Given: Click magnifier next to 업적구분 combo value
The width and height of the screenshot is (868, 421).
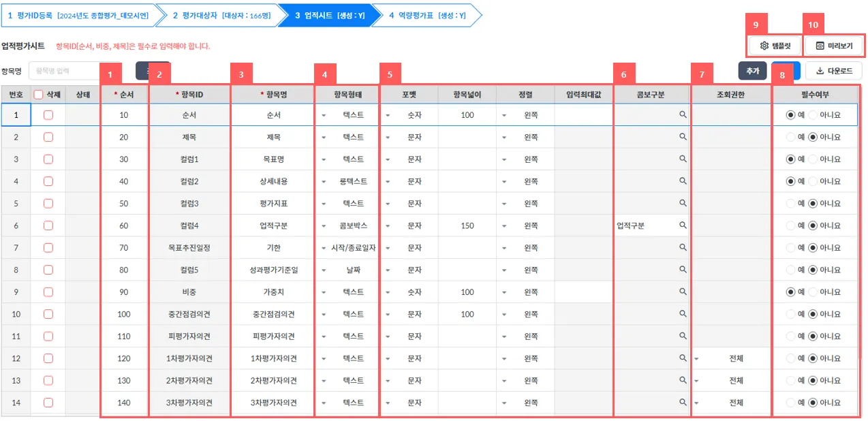Looking at the screenshot, I should tap(682, 225).
